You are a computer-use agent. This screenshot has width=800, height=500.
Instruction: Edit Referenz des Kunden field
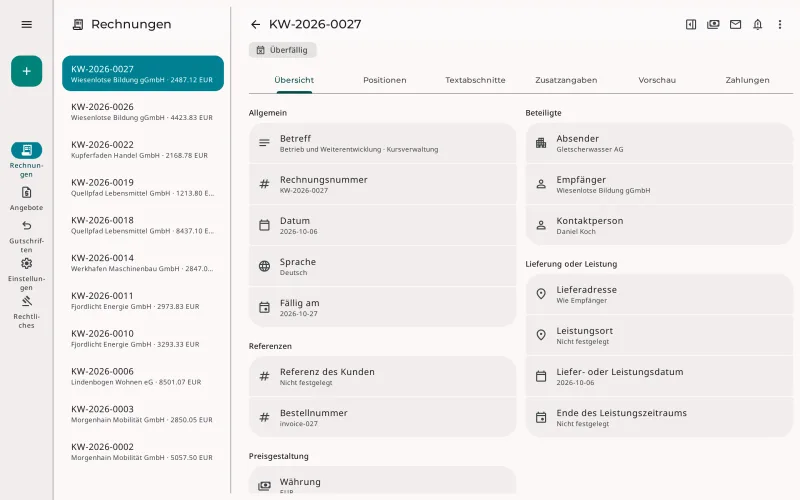coord(383,376)
